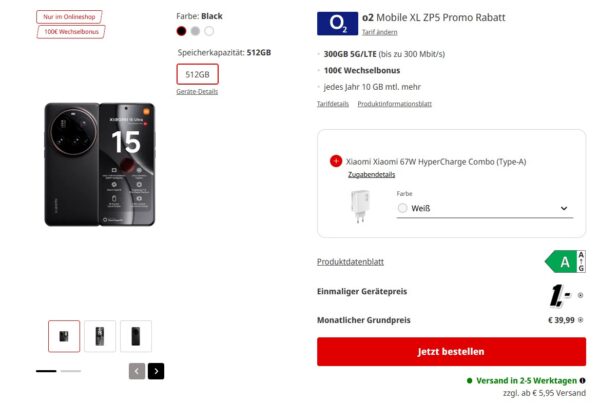The width and height of the screenshot is (600, 404).
Task: Open Tarif ändern link
Action: point(380,32)
